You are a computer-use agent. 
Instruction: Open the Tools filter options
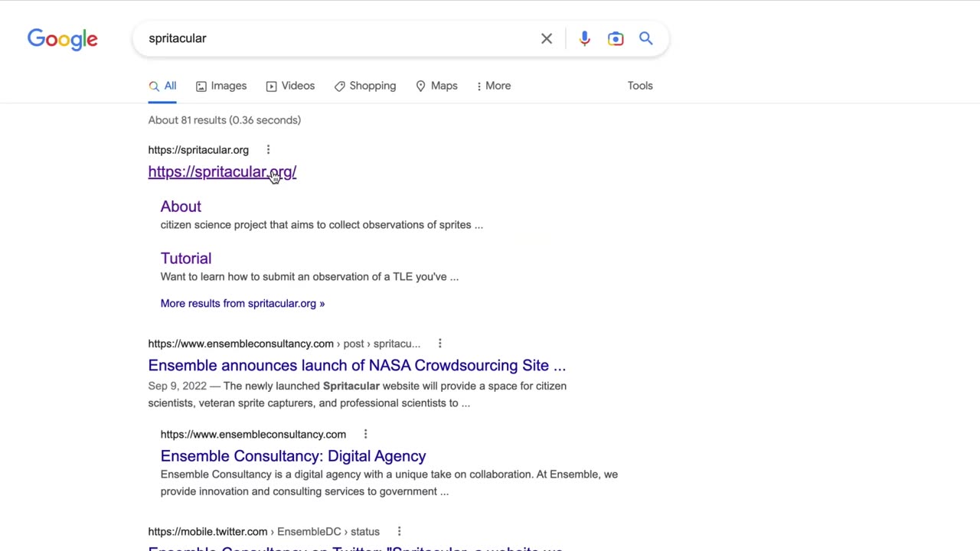[x=640, y=86]
